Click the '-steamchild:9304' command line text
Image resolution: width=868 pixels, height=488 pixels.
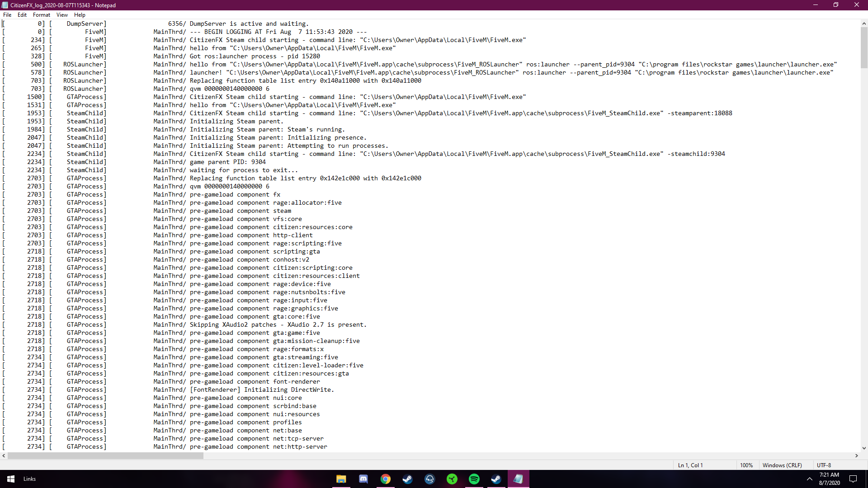point(696,154)
